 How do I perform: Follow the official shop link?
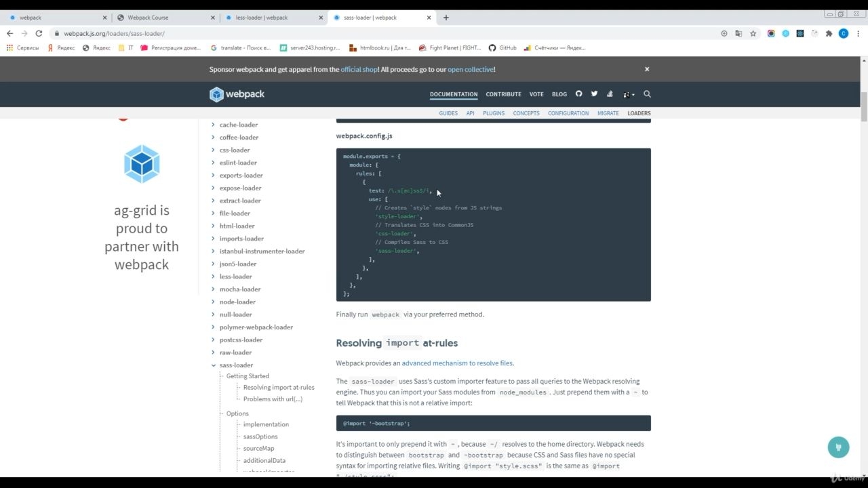point(359,69)
